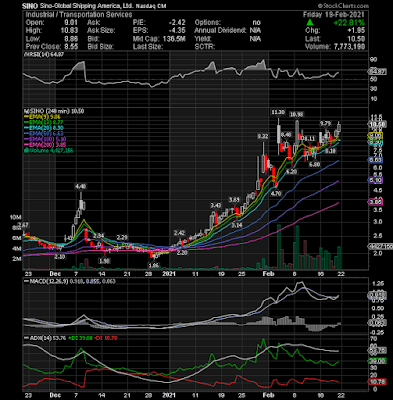The image size is (393, 400).
Task: Click the 6.63 EMA tag on price axis
Action: coord(375,160)
